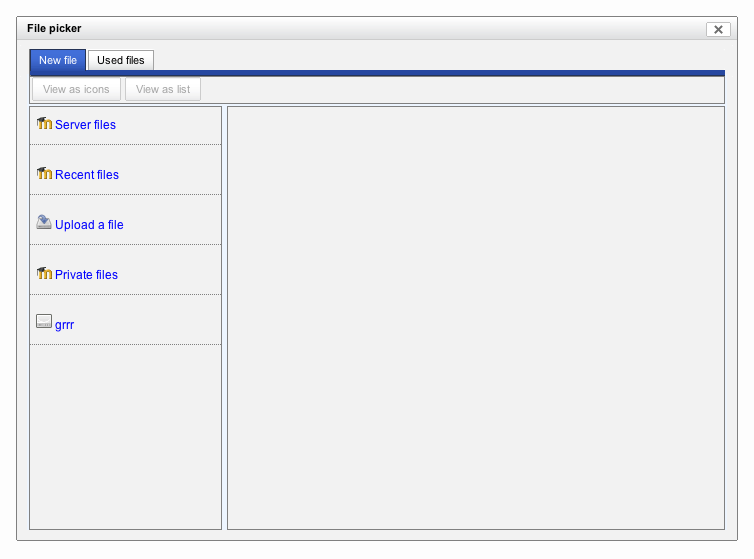The image size is (754, 559).
Task: Click the Moodle icon beside Server files
Action: click(x=44, y=124)
